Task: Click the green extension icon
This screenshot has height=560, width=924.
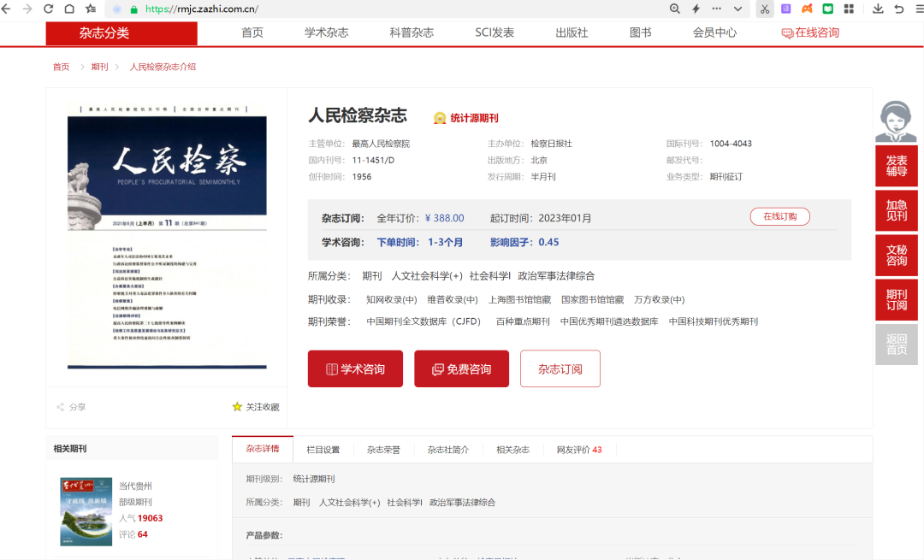Action: [x=828, y=9]
